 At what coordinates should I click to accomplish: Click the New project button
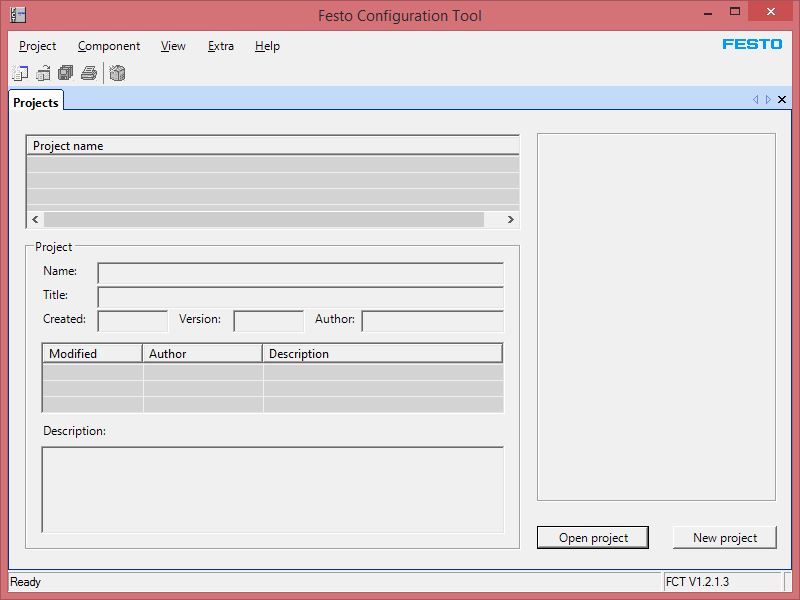[725, 538]
